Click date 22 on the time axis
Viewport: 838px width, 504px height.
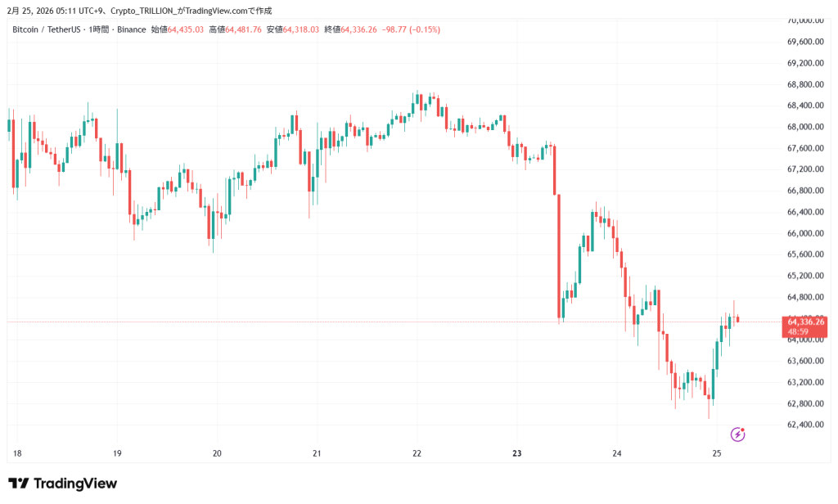tap(417, 453)
